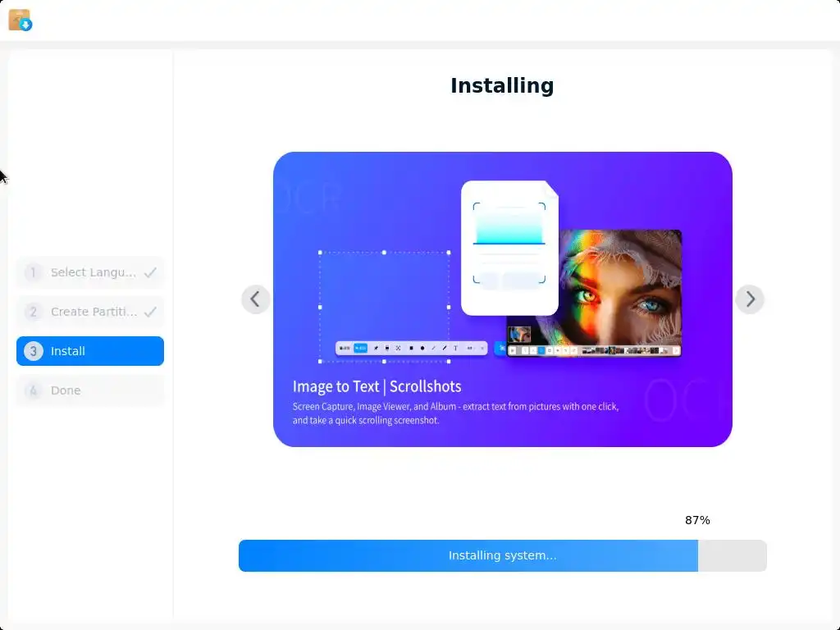Click the Installing page title

pyautogui.click(x=502, y=85)
